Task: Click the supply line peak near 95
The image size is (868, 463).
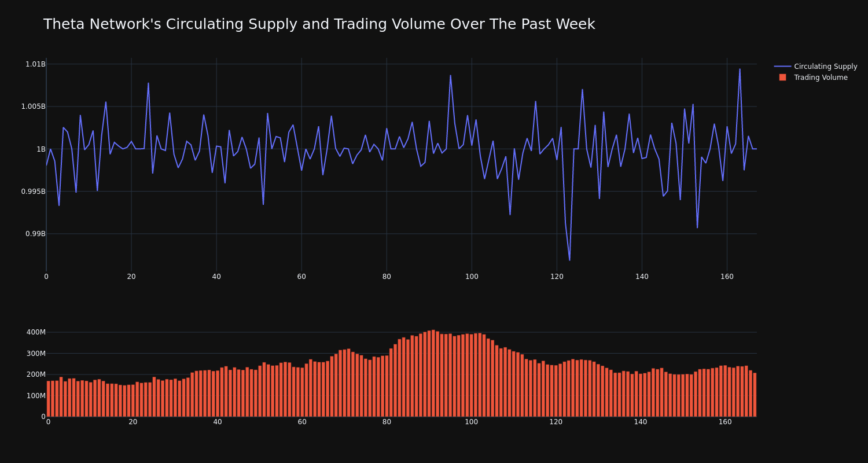Action: coord(450,75)
